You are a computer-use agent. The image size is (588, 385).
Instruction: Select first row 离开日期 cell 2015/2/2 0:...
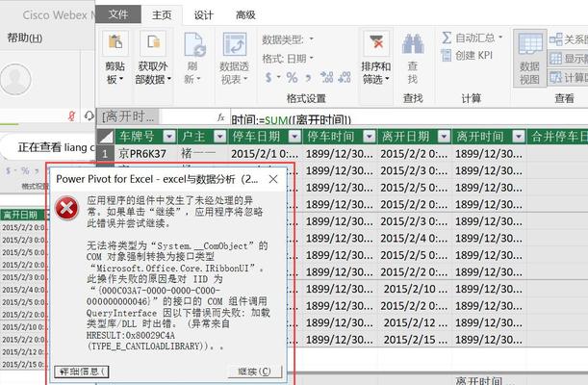pos(414,154)
